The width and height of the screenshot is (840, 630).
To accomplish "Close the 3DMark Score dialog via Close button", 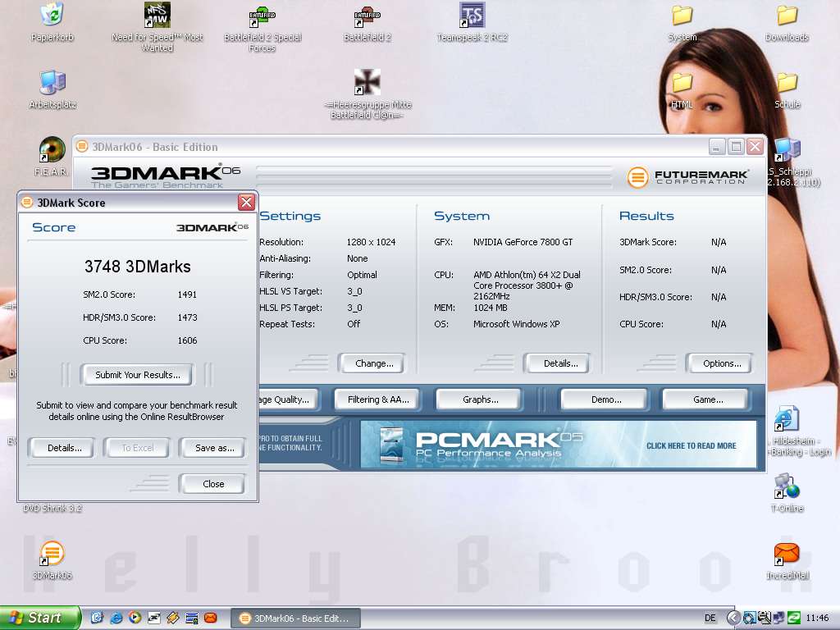I will (x=213, y=483).
